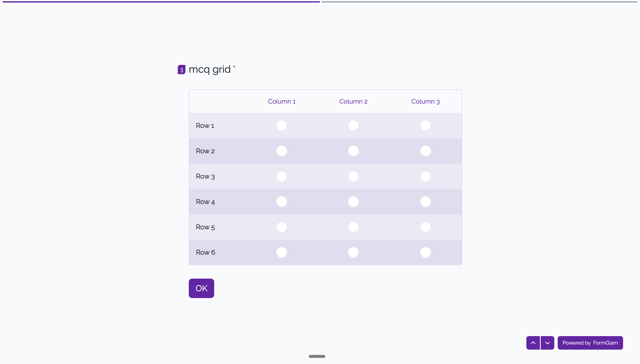Select Row 1 Column 3 radio button
The width and height of the screenshot is (640, 364).
[425, 126]
